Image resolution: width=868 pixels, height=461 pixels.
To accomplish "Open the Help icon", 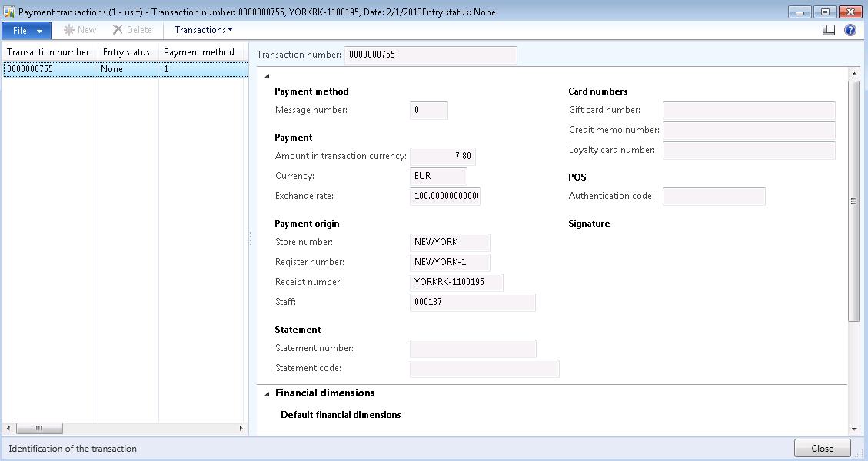I will pos(850,30).
